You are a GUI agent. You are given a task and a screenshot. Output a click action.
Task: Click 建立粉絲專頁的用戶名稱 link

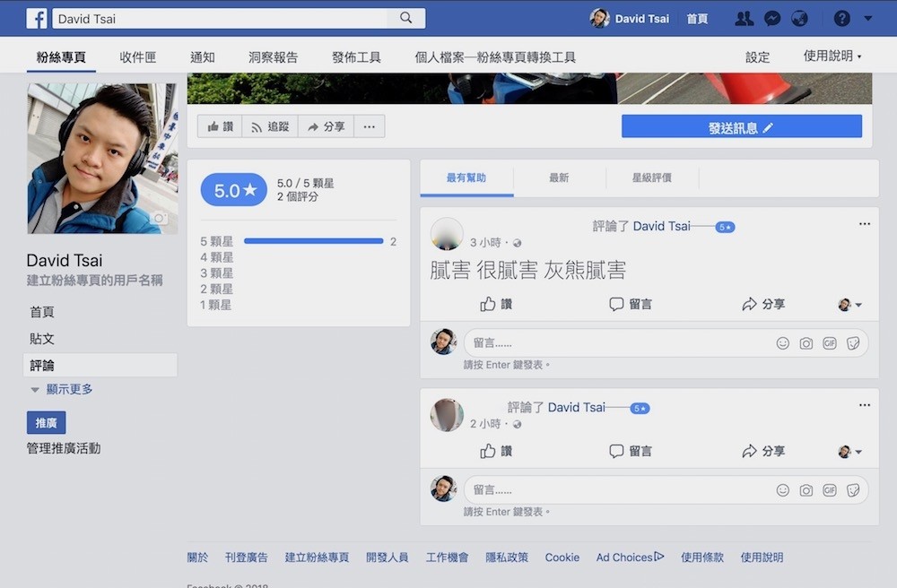coord(94,280)
